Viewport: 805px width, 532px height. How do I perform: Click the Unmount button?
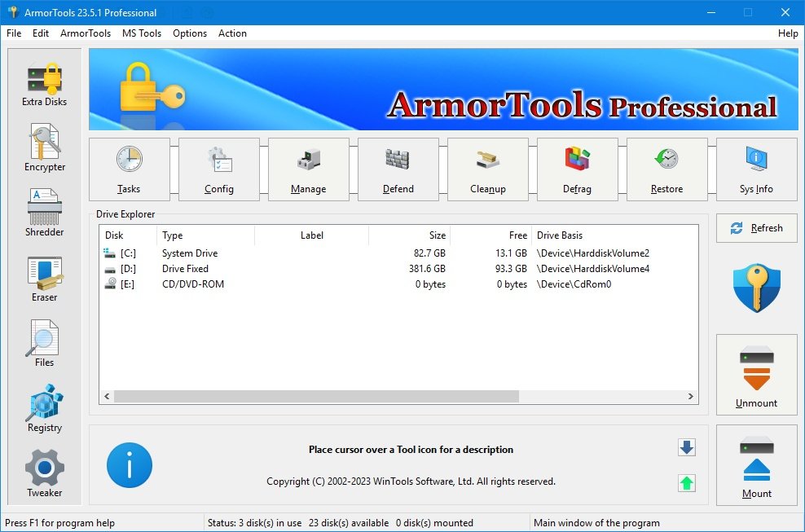pyautogui.click(x=757, y=375)
